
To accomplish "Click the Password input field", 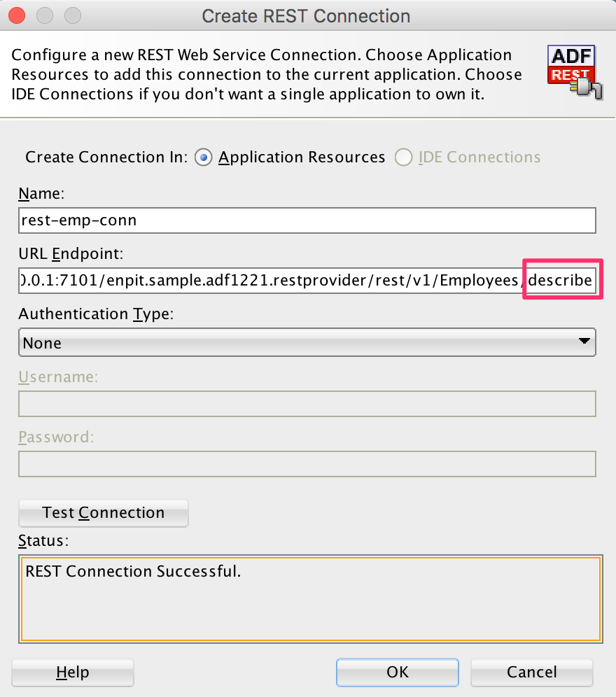I will (307, 464).
